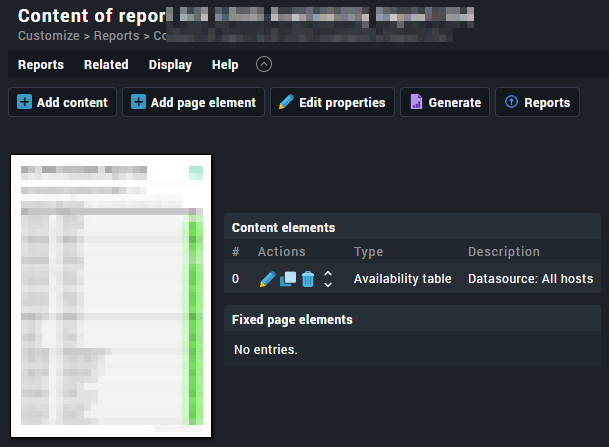This screenshot has height=447, width=609.
Task: Clone the Availability table content element
Action: 287,279
